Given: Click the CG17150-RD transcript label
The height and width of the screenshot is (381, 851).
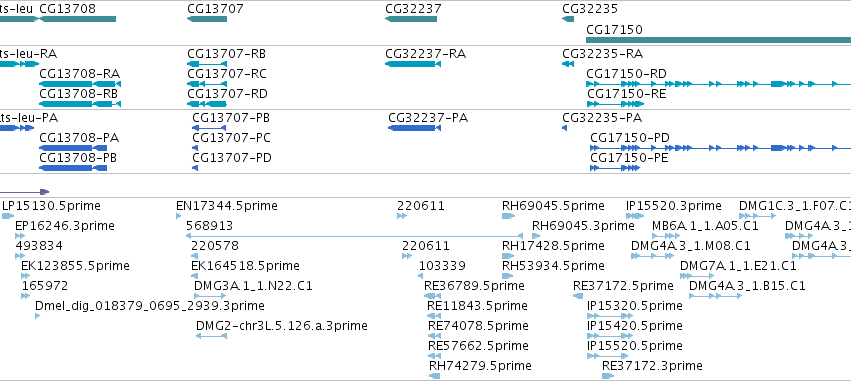Looking at the screenshot, I should (626, 74).
